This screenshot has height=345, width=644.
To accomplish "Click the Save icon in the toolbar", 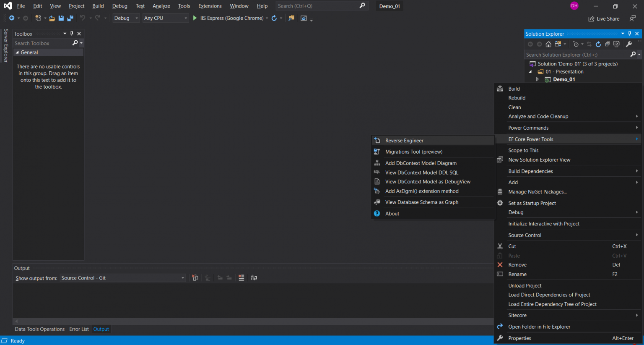I will pyautogui.click(x=61, y=18).
